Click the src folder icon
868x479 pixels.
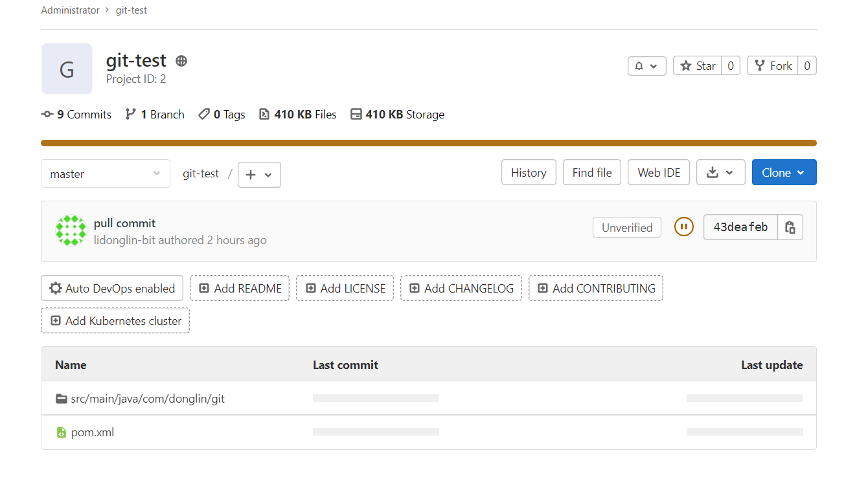click(x=62, y=399)
